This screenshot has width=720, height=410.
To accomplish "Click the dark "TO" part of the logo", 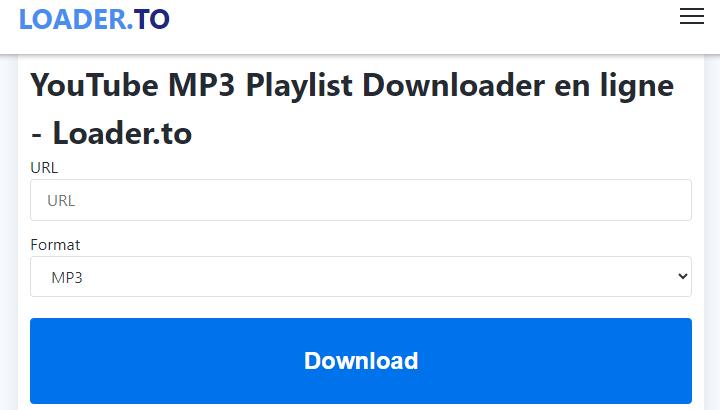I will click(x=152, y=19).
